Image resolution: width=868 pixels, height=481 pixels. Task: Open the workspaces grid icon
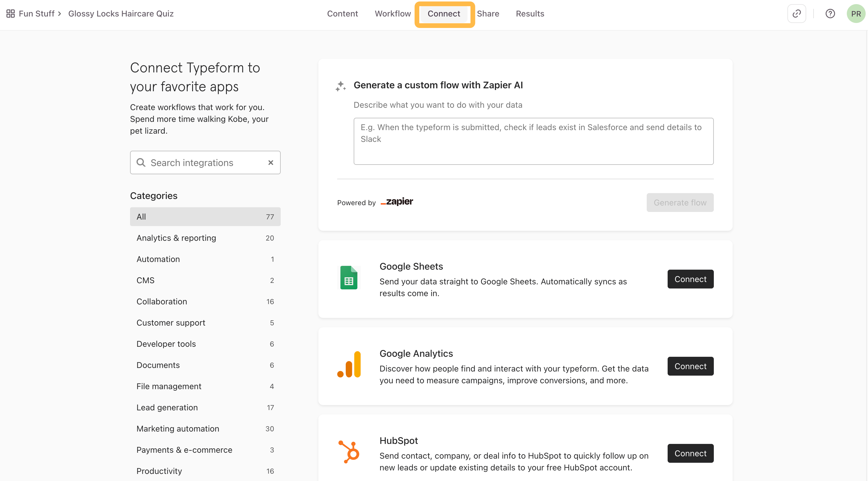[11, 14]
